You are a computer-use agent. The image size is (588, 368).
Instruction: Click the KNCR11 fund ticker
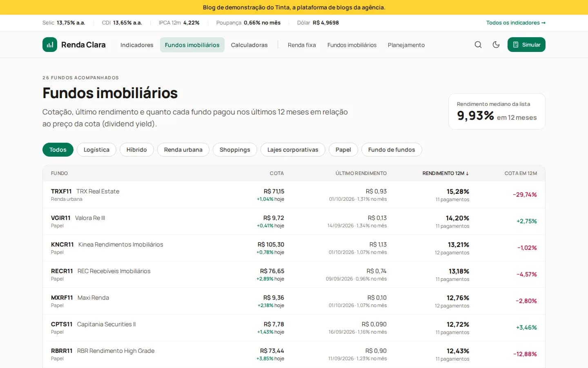62,245
